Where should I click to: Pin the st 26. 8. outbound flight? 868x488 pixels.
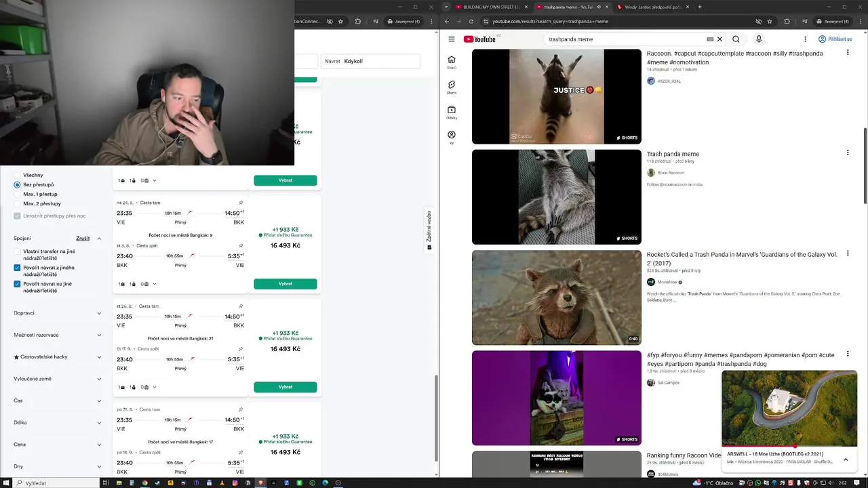coord(241,306)
